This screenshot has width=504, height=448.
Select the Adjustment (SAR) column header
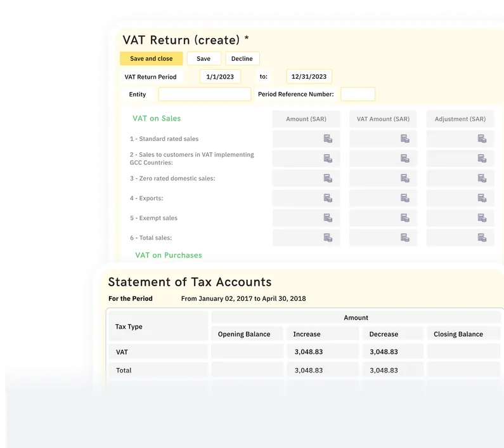point(460,119)
